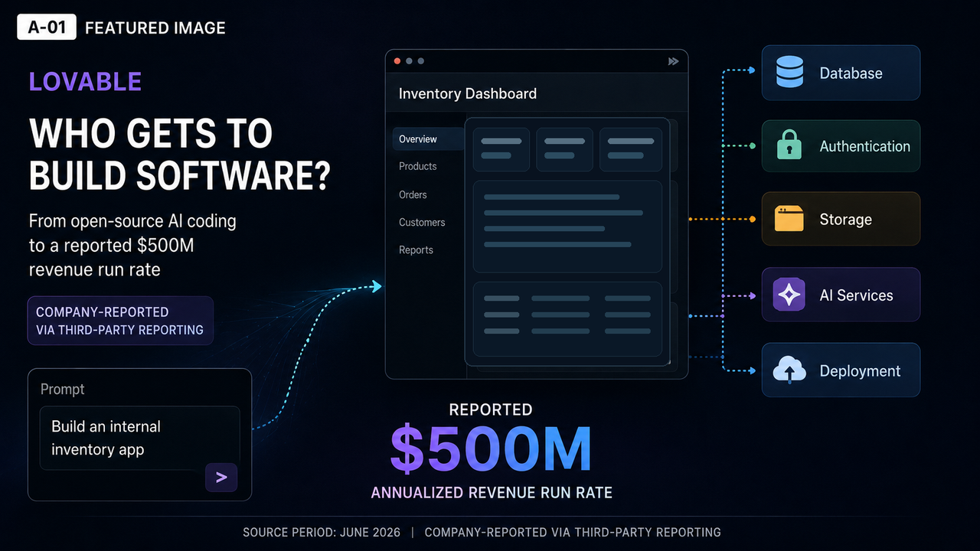The image size is (980, 551).
Task: Select the Deployment cloud upload icon
Action: 789,371
